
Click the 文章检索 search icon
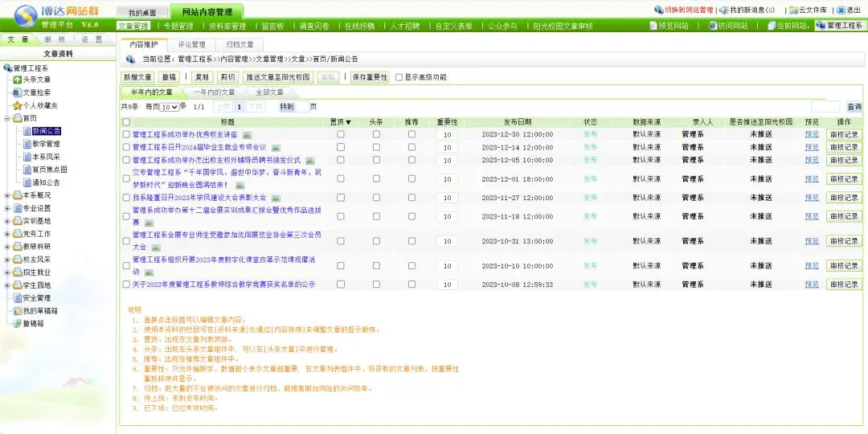point(17,92)
